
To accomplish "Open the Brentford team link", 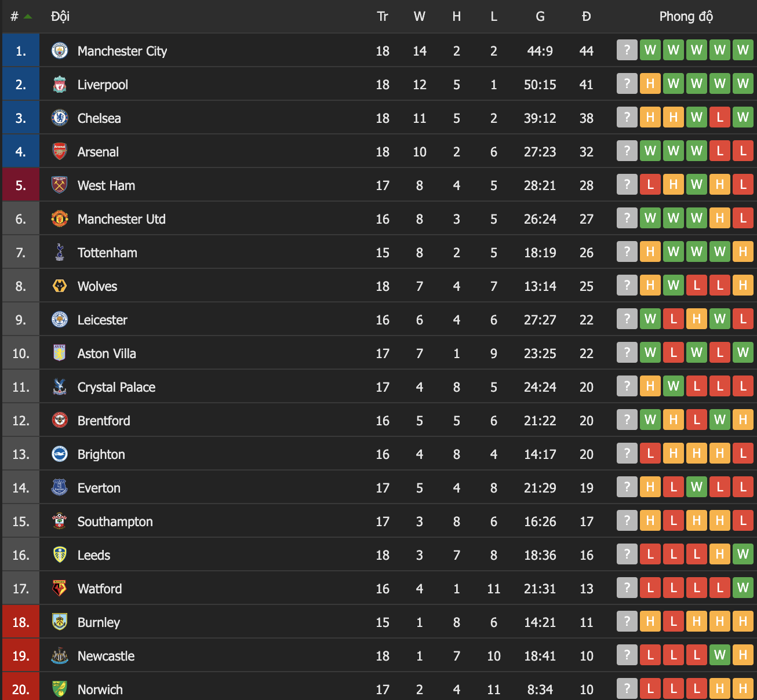I will pyautogui.click(x=104, y=421).
